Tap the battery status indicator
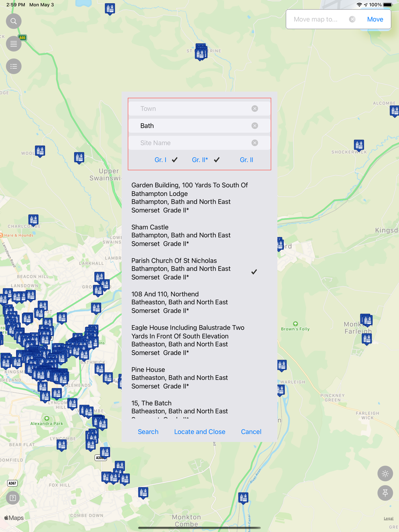Viewport: 399px width, 532px height. click(388, 5)
